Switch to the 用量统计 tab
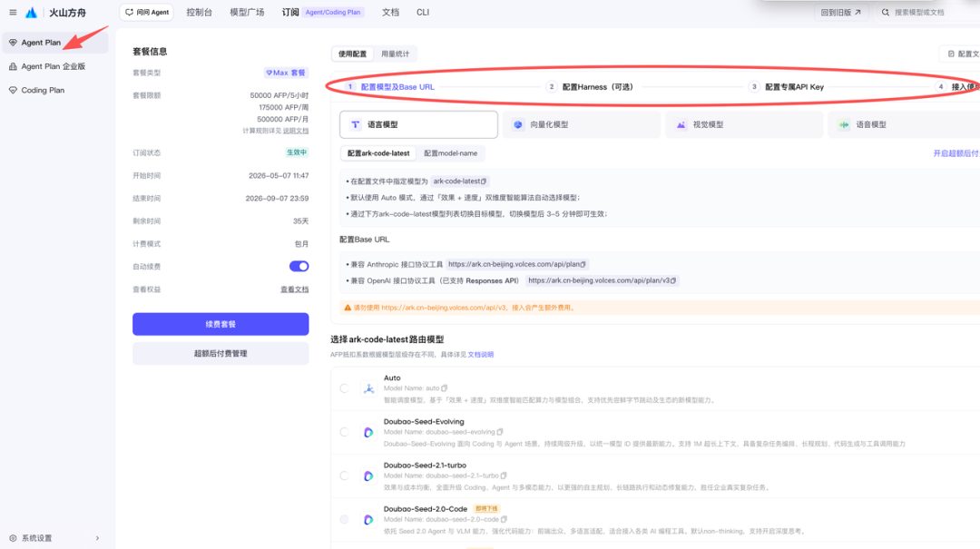This screenshot has height=549, width=980. (395, 54)
